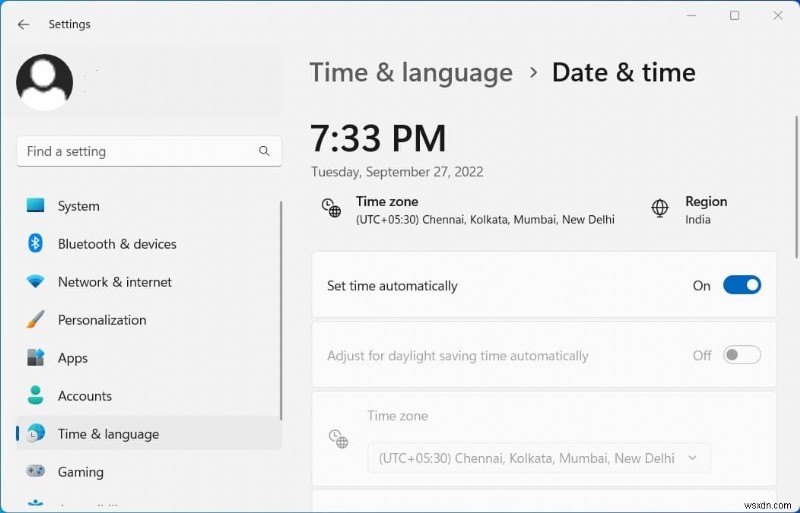Click the Find a setting search box
The image size is (800, 513).
[140, 152]
